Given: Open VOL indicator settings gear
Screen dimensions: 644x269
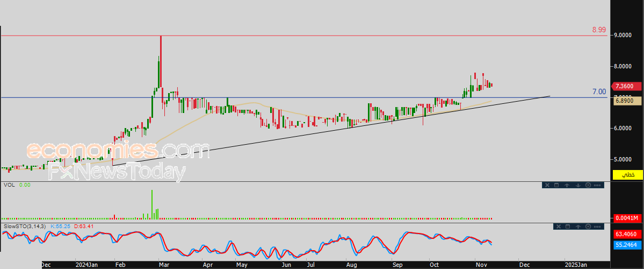Looking at the screenshot, I should point(587,185).
